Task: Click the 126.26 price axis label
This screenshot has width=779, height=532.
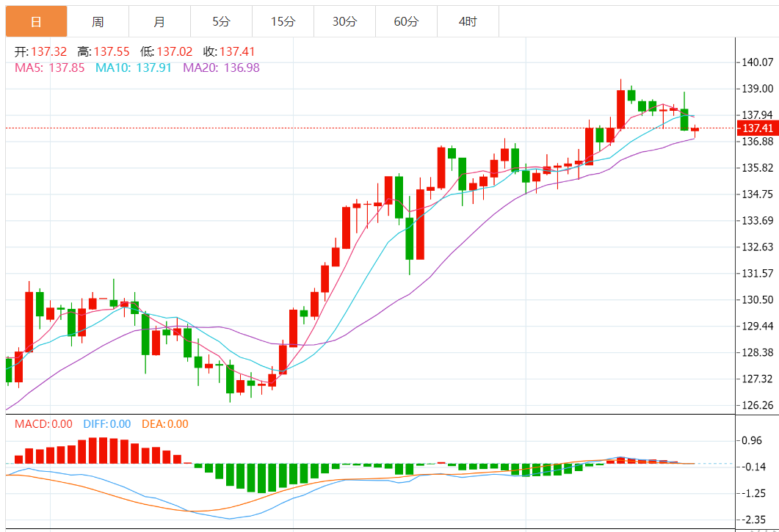Action: click(x=757, y=405)
